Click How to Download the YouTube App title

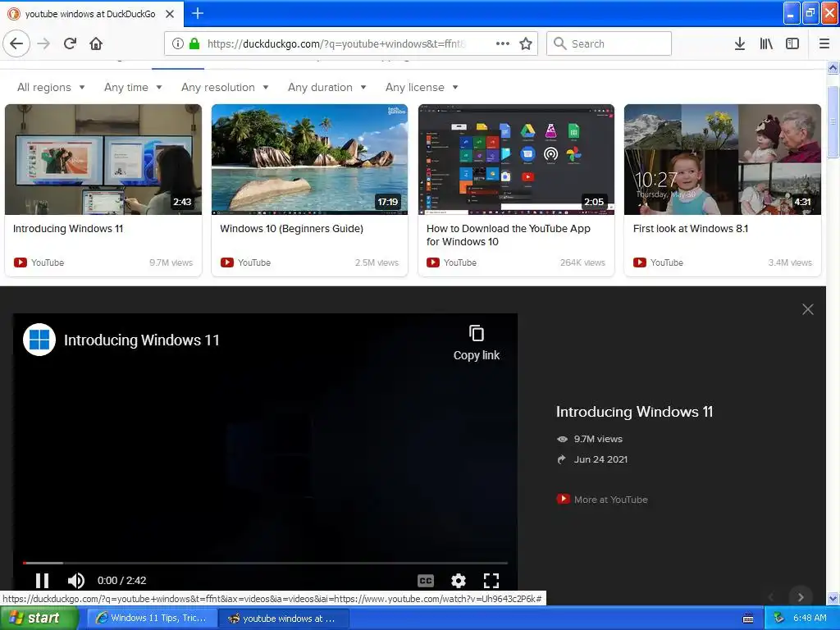tap(509, 235)
